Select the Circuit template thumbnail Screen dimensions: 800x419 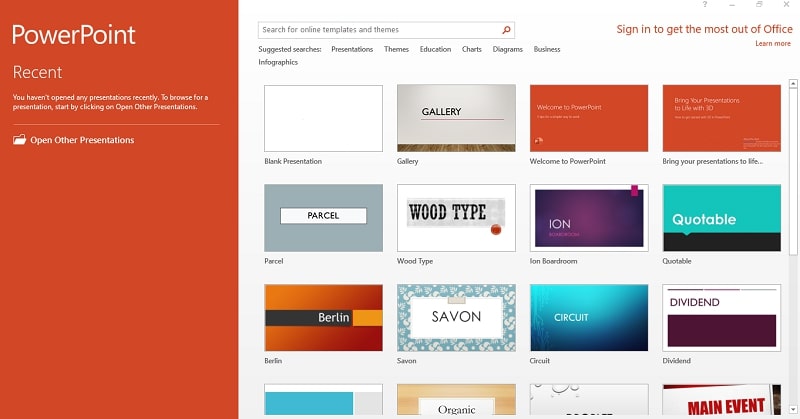[589, 318]
